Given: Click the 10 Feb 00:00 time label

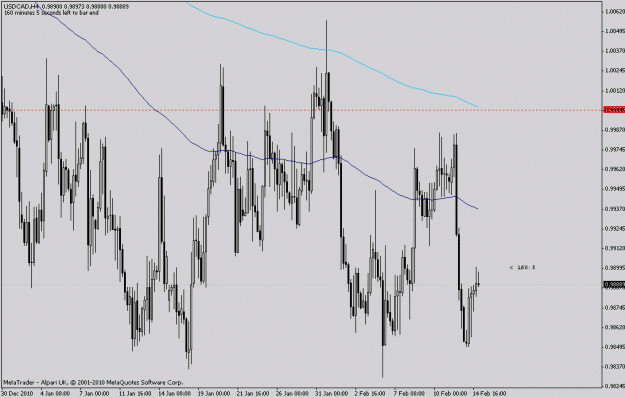Looking at the screenshot, I should (x=450, y=394).
